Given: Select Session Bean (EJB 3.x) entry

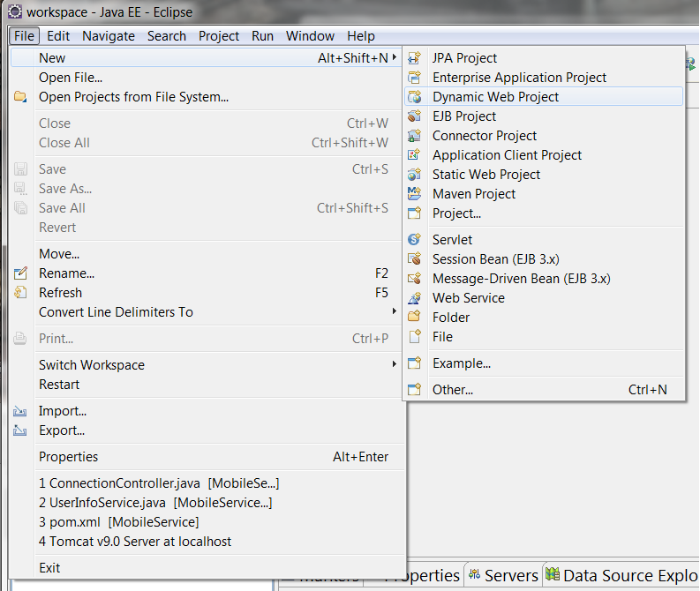Looking at the screenshot, I should [544, 259].
